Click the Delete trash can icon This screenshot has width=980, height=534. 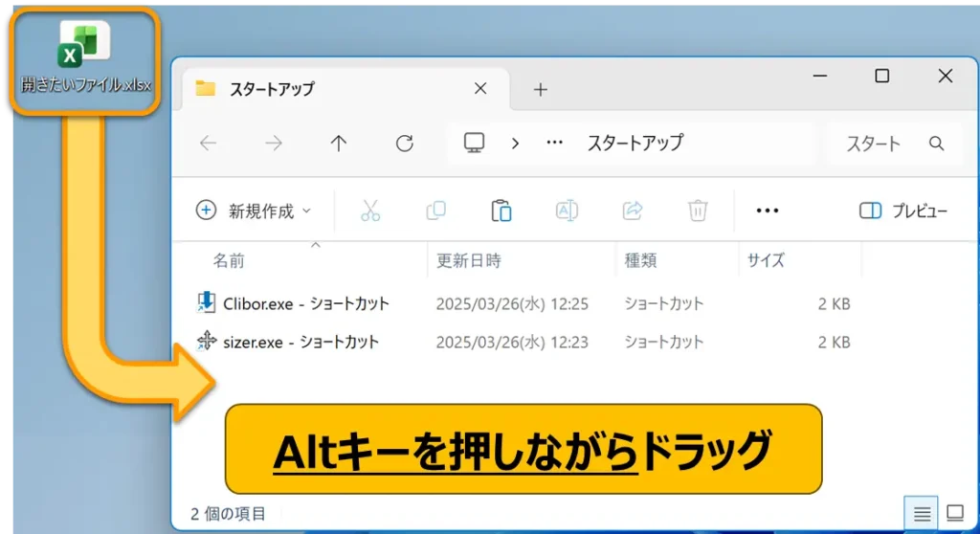pos(699,211)
